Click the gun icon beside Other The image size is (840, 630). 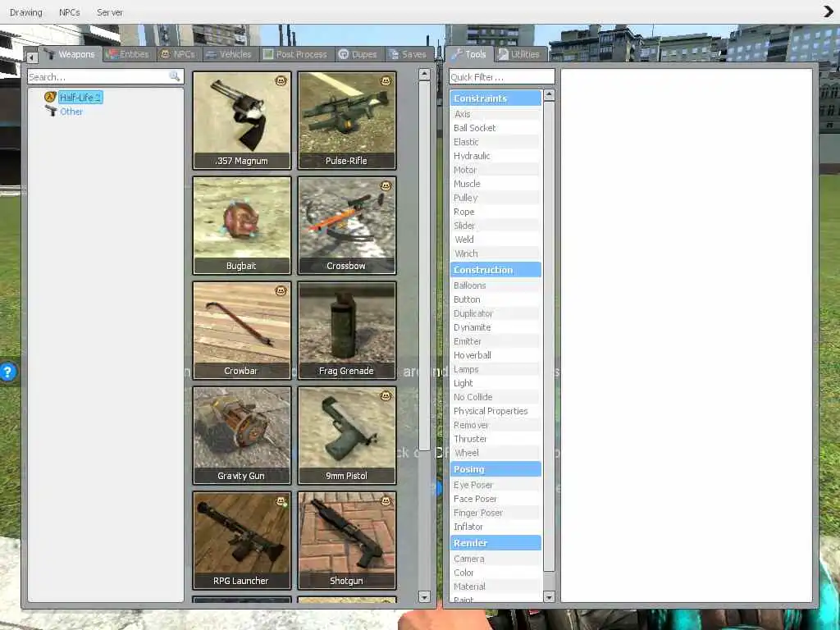point(51,111)
